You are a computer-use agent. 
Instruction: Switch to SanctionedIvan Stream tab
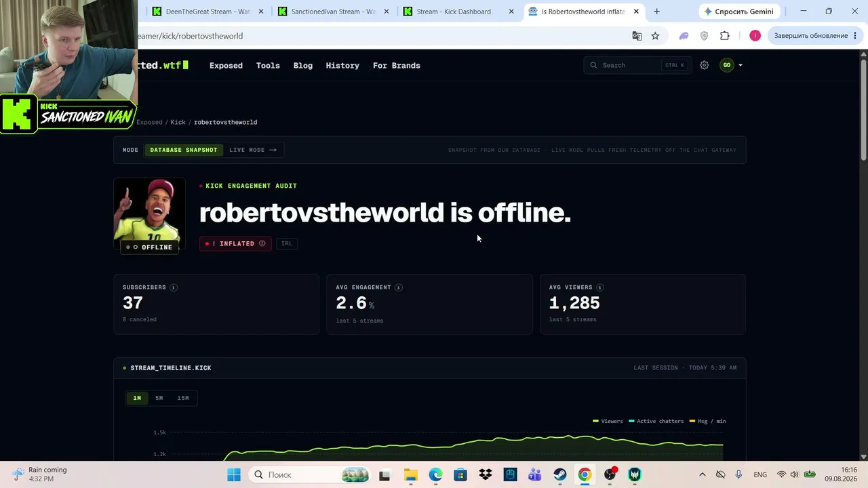click(334, 12)
